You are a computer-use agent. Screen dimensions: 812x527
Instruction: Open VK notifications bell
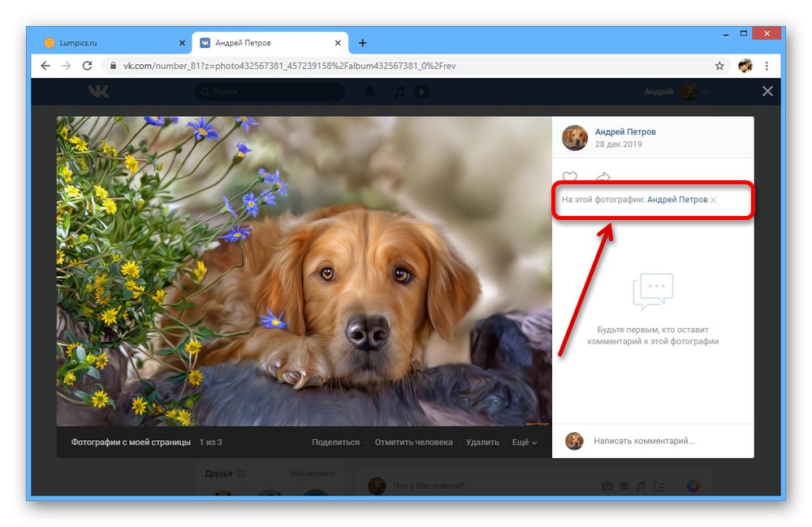coord(369,92)
